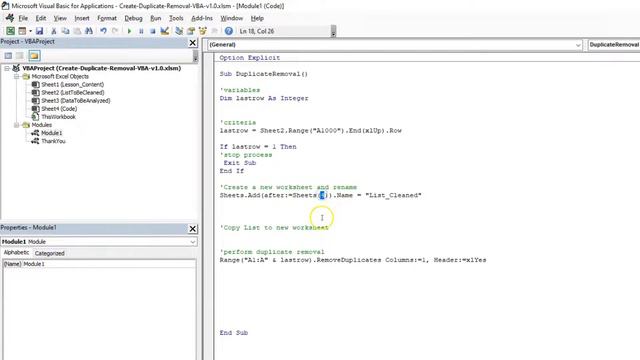The width and height of the screenshot is (640, 360).
Task: Collapse the Modules folder
Action: [x=16, y=125]
